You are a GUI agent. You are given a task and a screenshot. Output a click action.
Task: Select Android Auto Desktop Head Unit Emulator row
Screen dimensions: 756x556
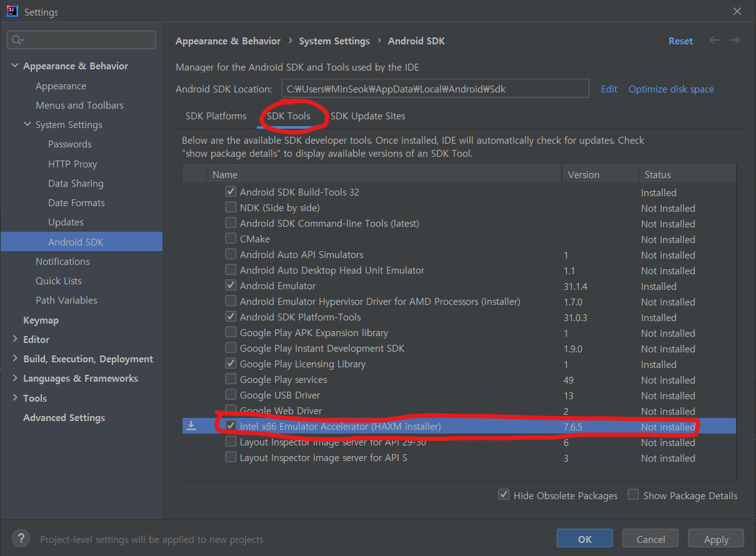459,270
